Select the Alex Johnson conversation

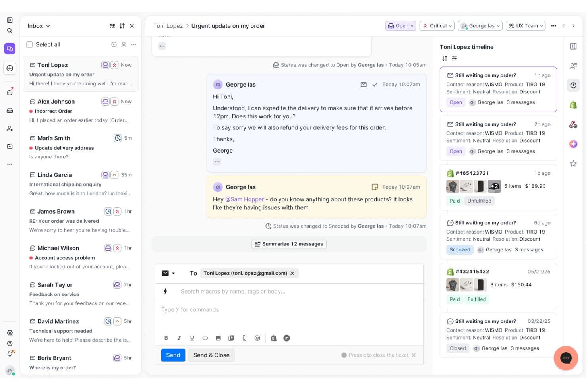81,111
